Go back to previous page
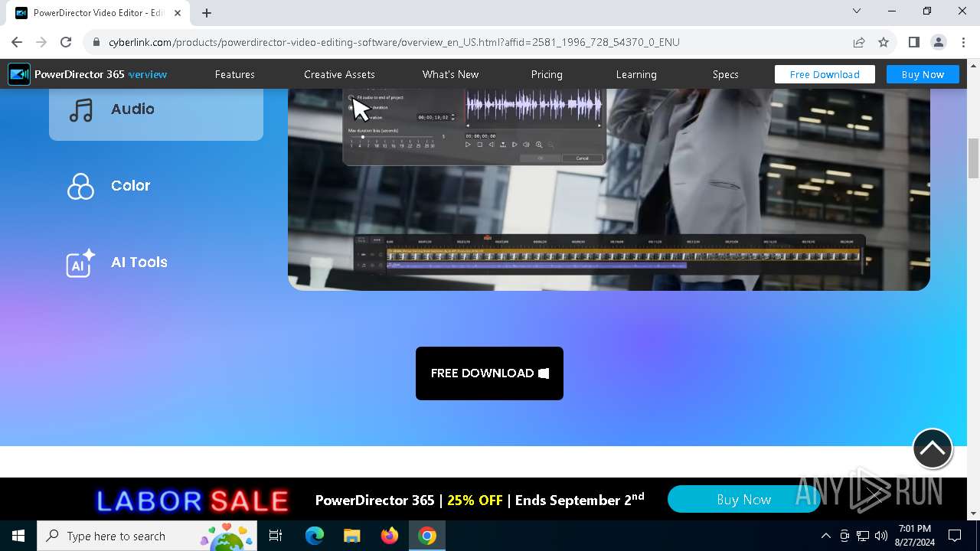Screen dimensions: 980x551 [17, 42]
